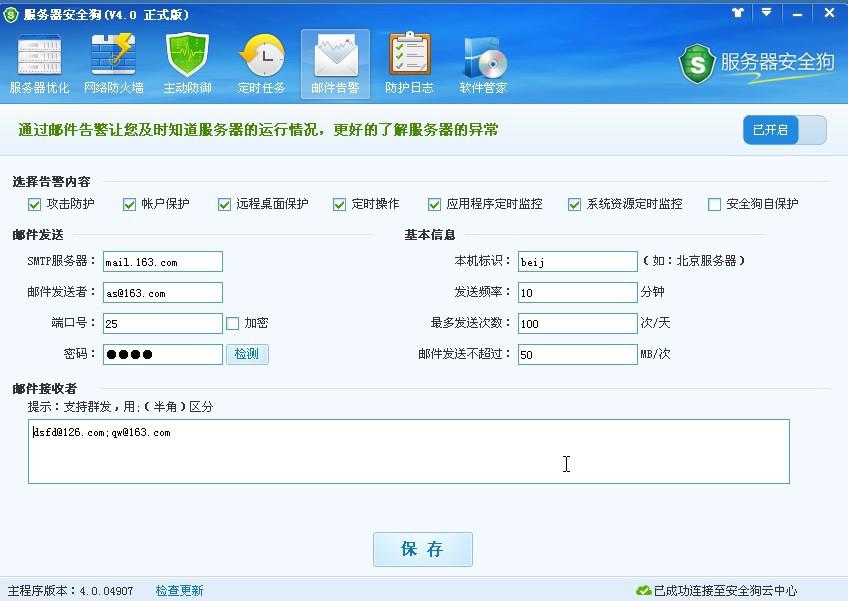Launch the 软件管家 module
Image resolution: width=848 pixels, height=601 pixels.
[483, 62]
